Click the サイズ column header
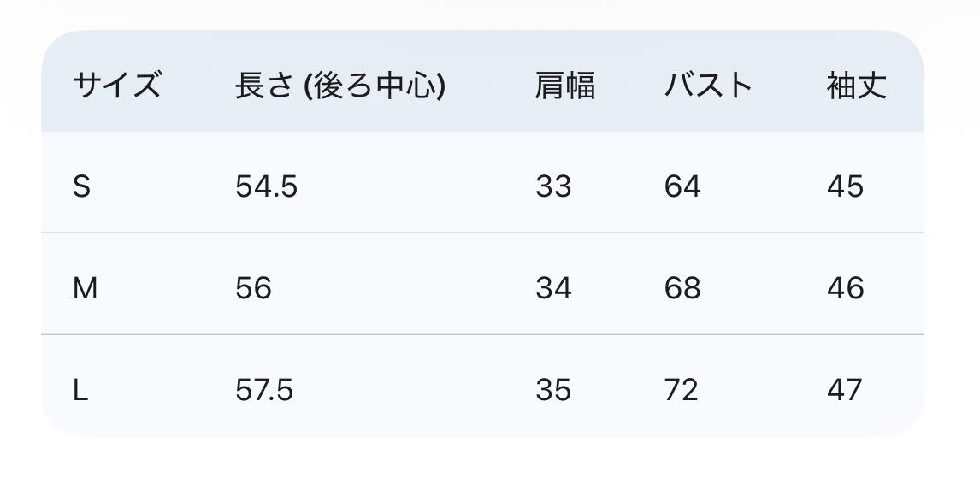The image size is (980, 484). 117,86
